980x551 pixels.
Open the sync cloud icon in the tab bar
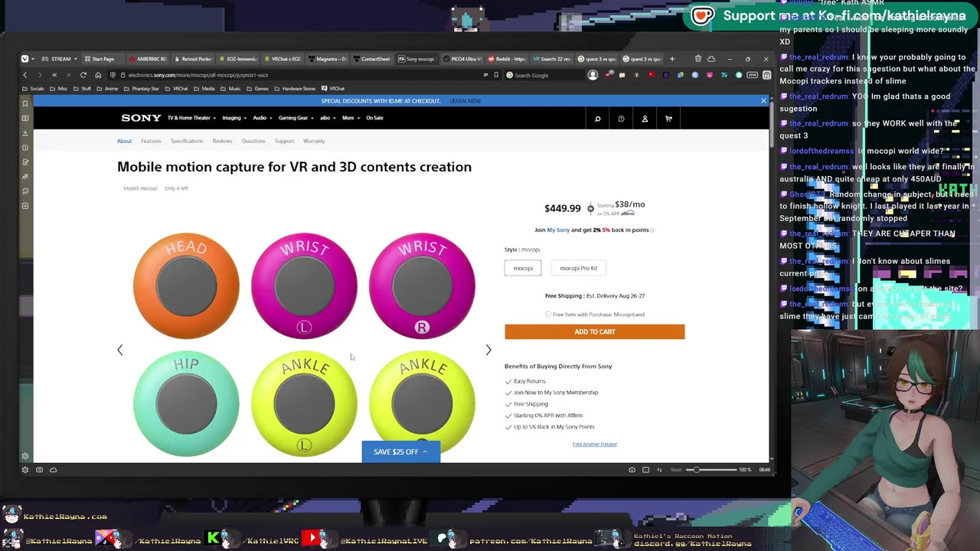[711, 59]
